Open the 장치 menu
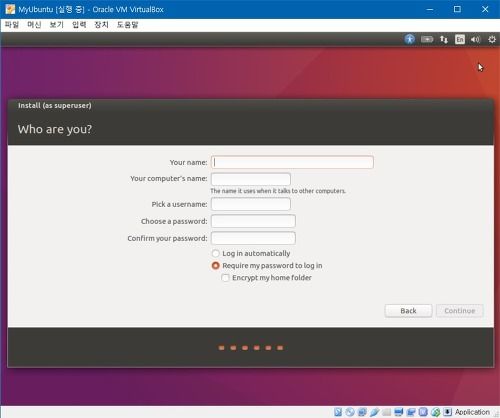Viewport: 500px width, 418px height. tap(101, 24)
